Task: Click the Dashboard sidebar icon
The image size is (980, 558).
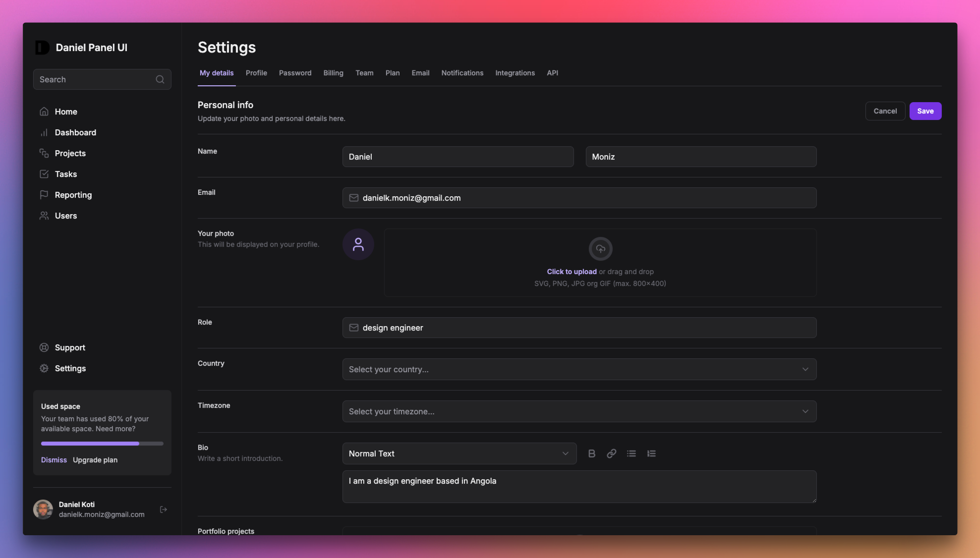Action: point(44,132)
